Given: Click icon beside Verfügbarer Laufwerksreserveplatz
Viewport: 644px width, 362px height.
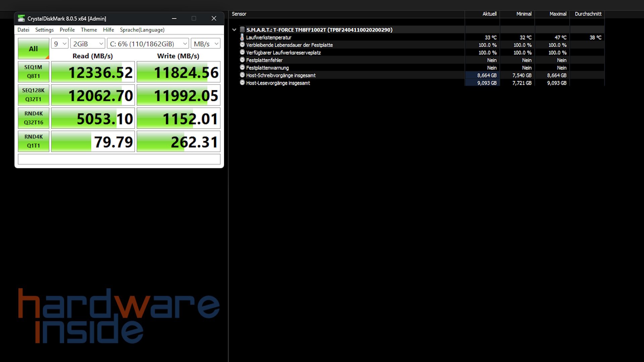Looking at the screenshot, I should (242, 52).
